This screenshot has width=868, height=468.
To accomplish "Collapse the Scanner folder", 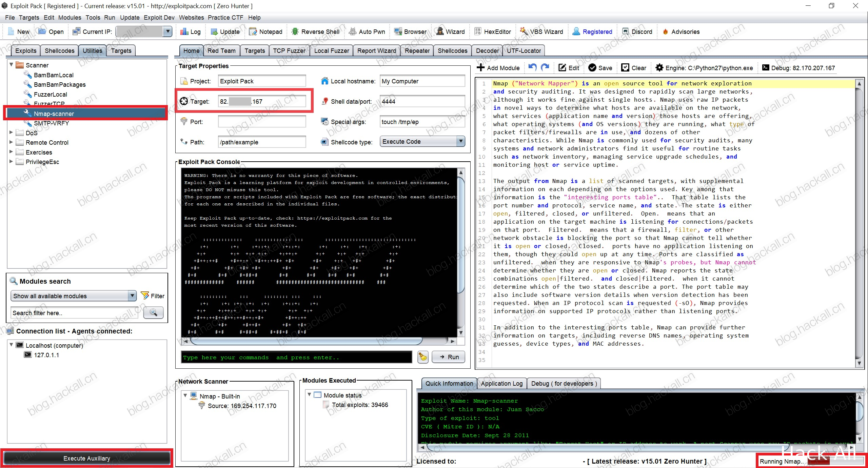I will click(x=11, y=64).
